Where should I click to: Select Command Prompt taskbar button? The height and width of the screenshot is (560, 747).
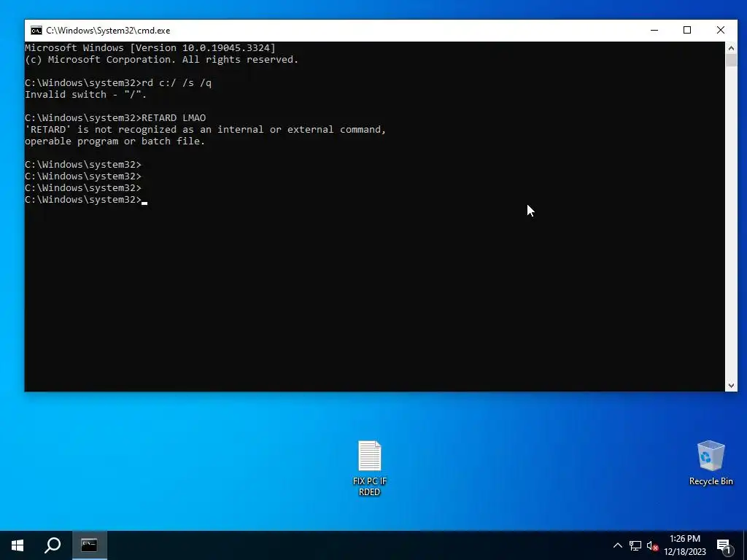click(x=89, y=545)
